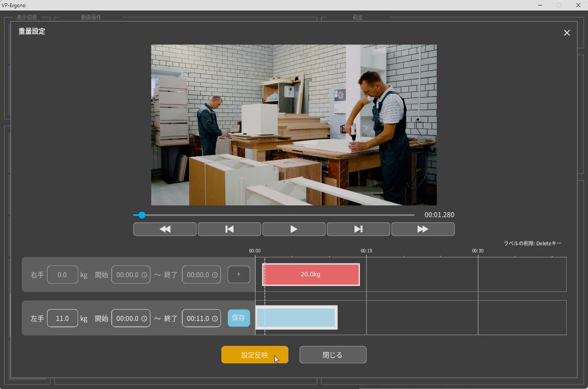Open left hand start time picker clock
588x389 pixels.
pos(144,318)
